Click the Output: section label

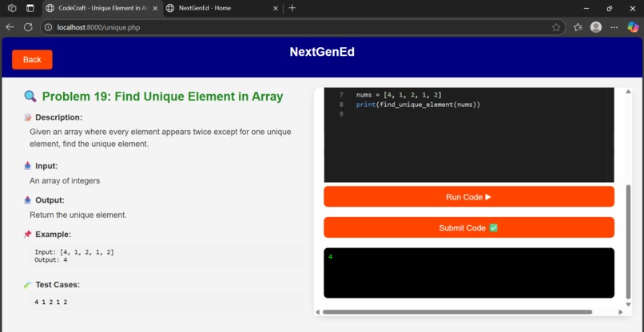[50, 200]
